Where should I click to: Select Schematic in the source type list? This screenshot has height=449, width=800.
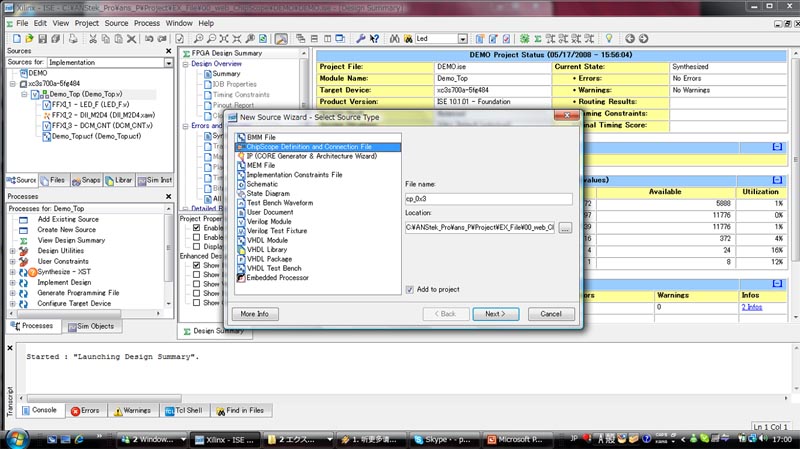pos(262,184)
